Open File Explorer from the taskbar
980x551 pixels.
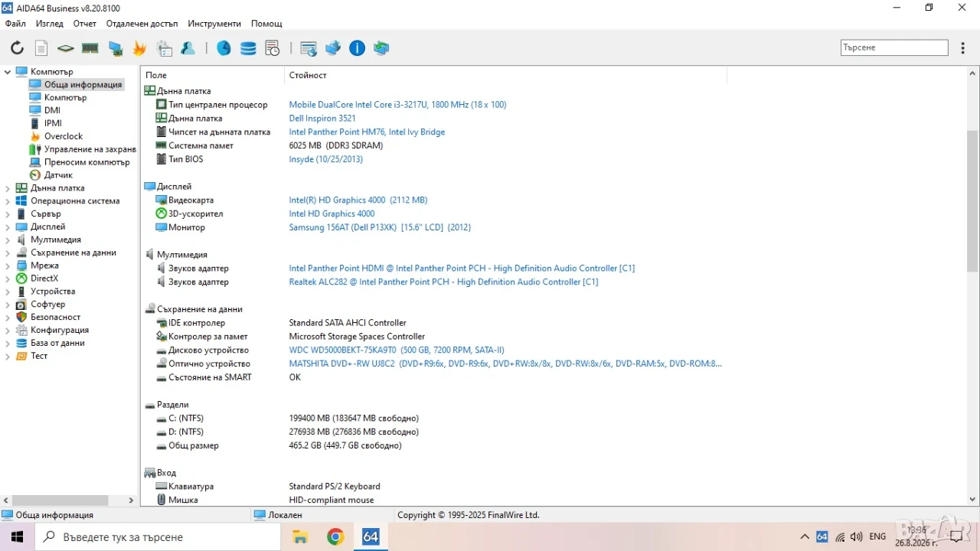(x=300, y=537)
